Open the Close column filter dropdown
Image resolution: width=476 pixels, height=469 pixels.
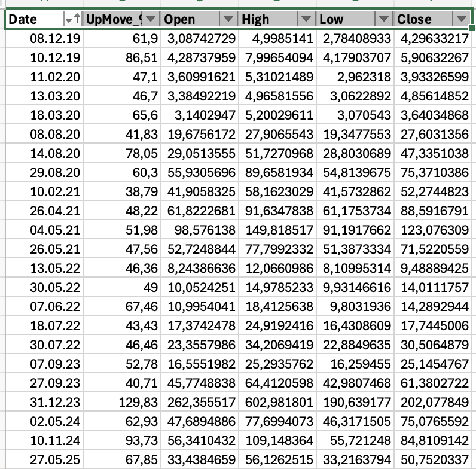coord(461,20)
